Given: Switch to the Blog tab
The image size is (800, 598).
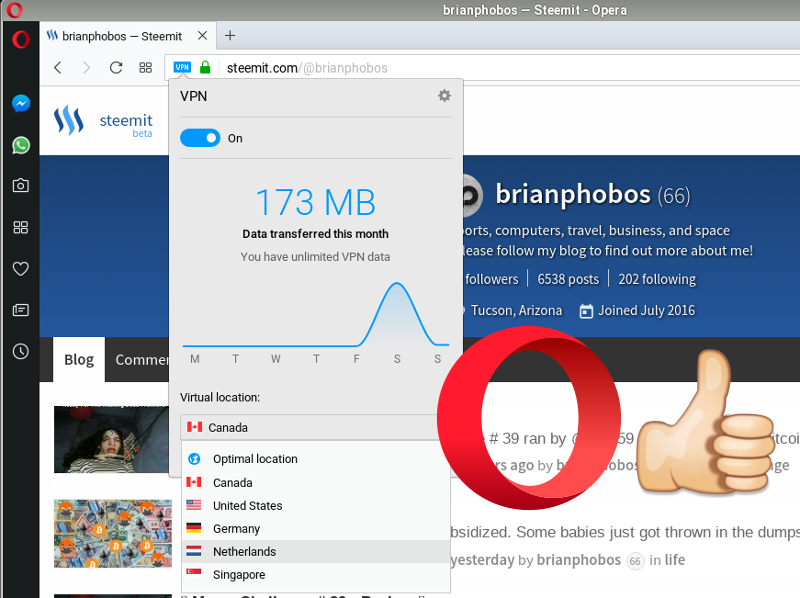Looking at the screenshot, I should [x=79, y=360].
